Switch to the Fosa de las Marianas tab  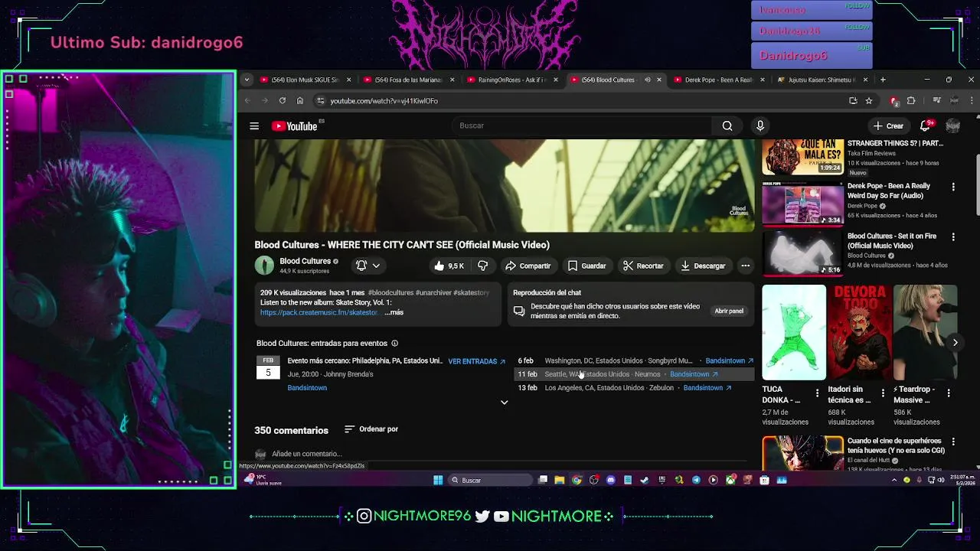(407, 80)
